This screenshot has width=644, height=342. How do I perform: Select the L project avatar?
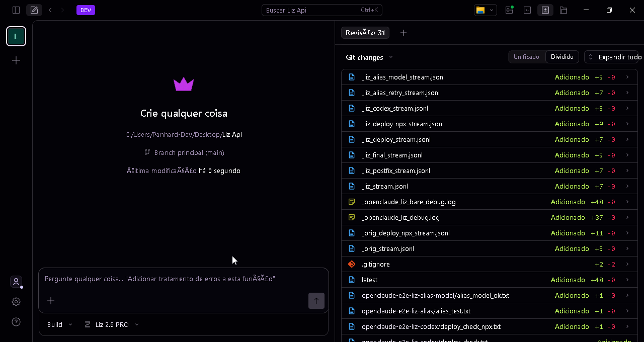(x=16, y=36)
